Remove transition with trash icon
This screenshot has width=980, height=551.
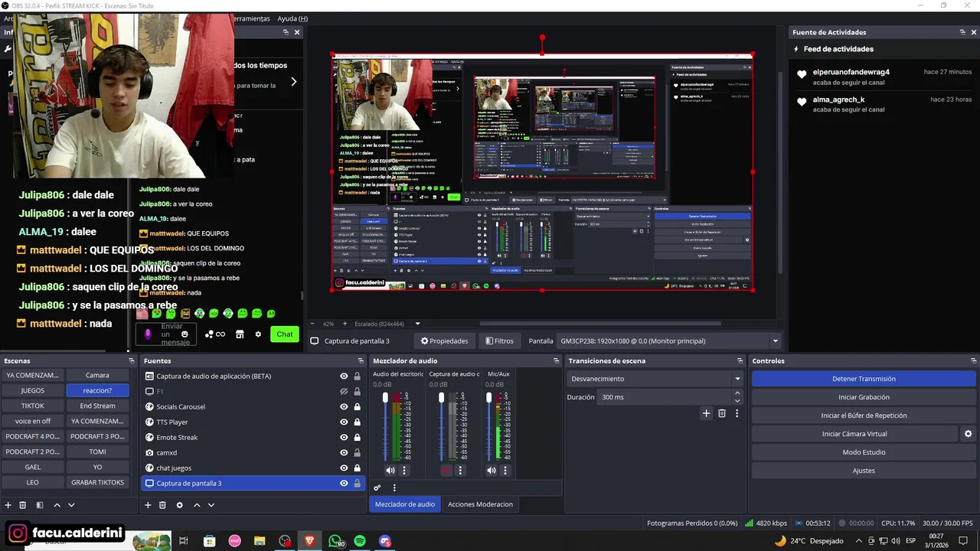[x=721, y=413]
